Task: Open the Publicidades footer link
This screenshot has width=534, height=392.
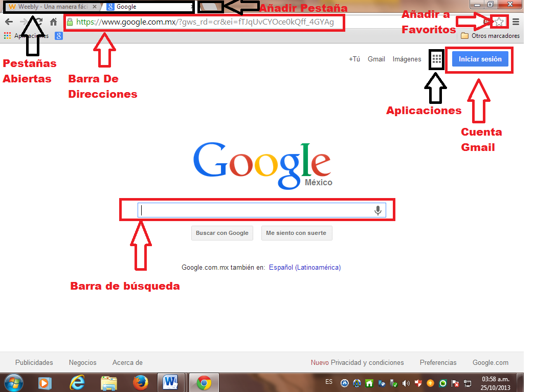Action: pos(34,363)
